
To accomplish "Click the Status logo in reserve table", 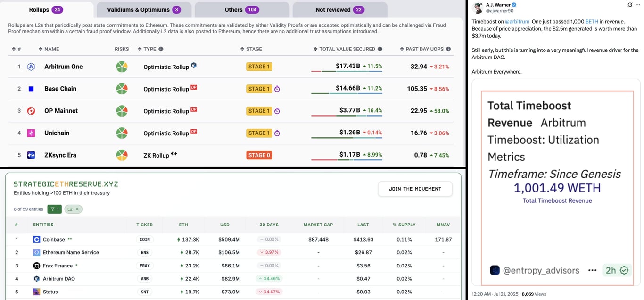I will (37, 292).
